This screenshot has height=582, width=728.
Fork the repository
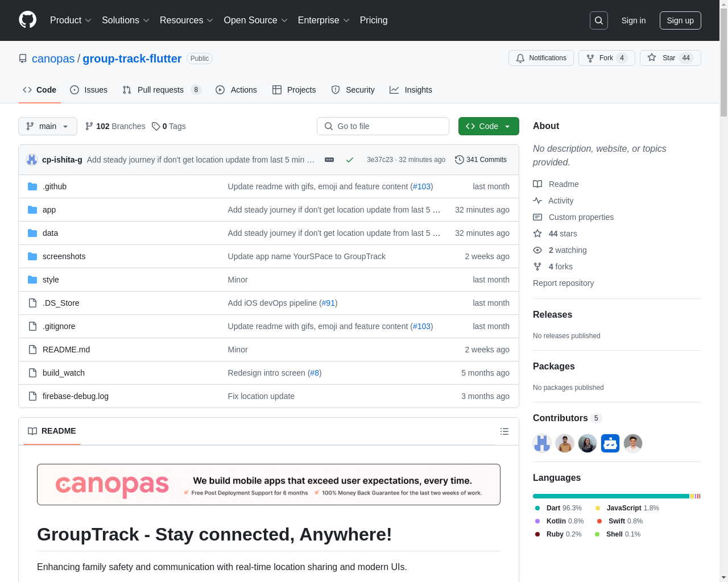click(607, 58)
